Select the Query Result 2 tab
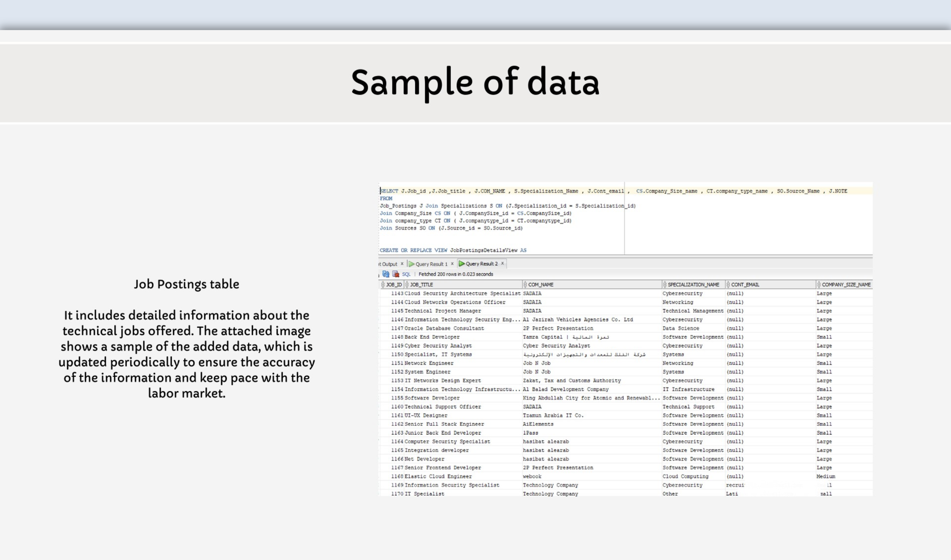This screenshot has height=560, width=951. [x=481, y=264]
